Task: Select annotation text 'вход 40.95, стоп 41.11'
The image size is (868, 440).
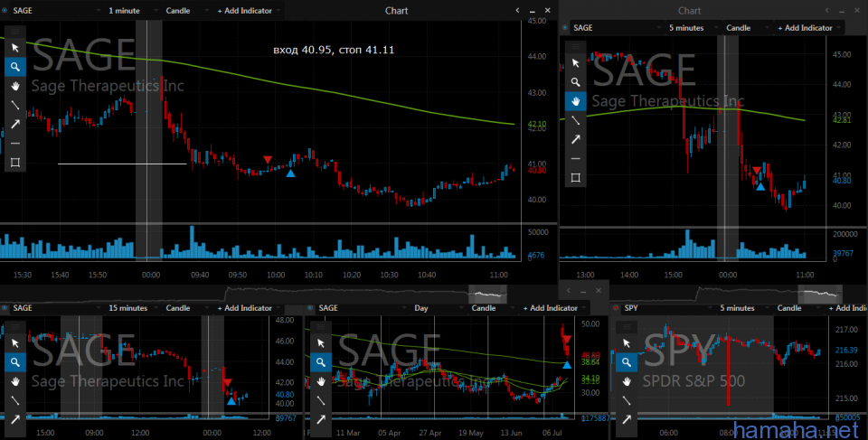Action: point(334,50)
